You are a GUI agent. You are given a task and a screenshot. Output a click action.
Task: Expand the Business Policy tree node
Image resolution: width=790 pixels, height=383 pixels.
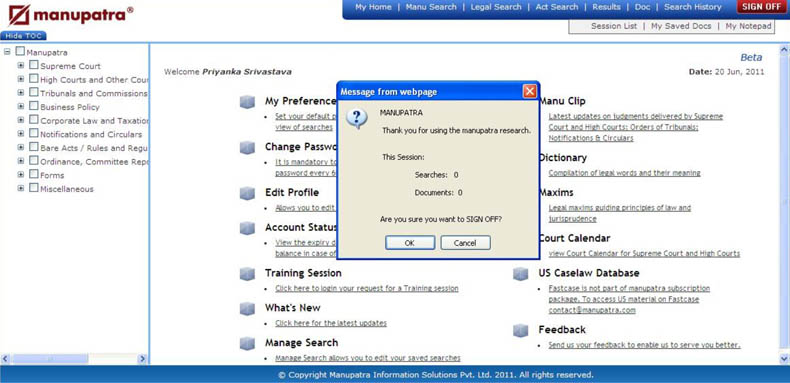(21, 106)
